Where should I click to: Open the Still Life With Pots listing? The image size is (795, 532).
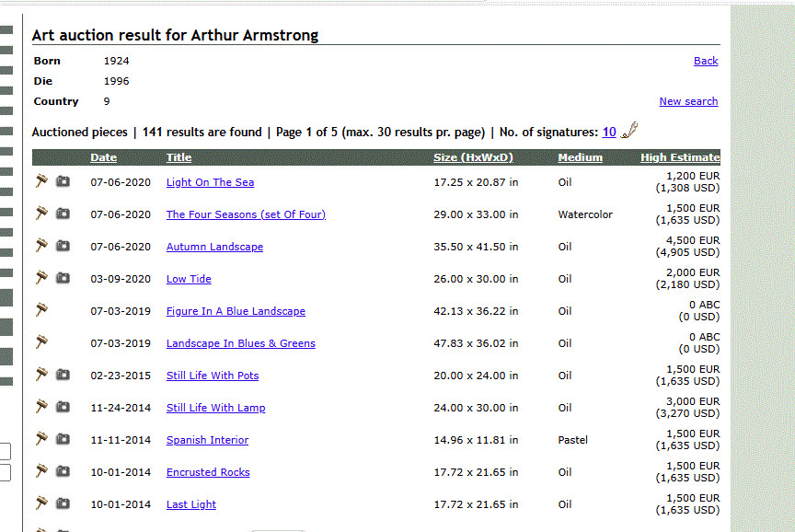coord(213,376)
